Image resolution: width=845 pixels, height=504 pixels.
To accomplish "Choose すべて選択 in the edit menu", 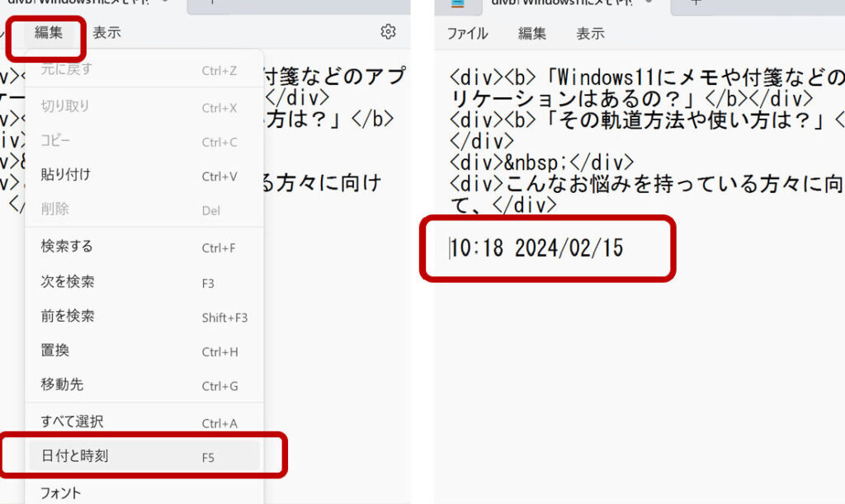I will point(73,422).
